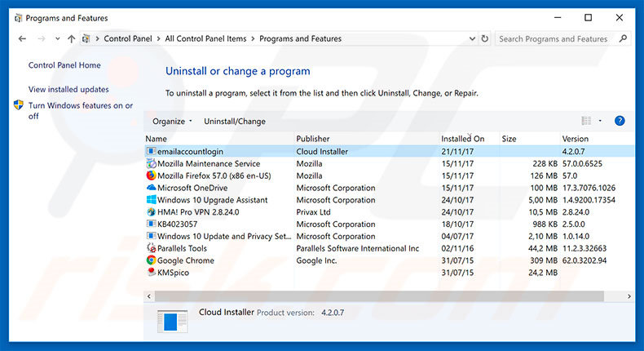Viewport: 644px width, 351px height.
Task: Click version 62.0.3202.94 cell
Action: [584, 260]
